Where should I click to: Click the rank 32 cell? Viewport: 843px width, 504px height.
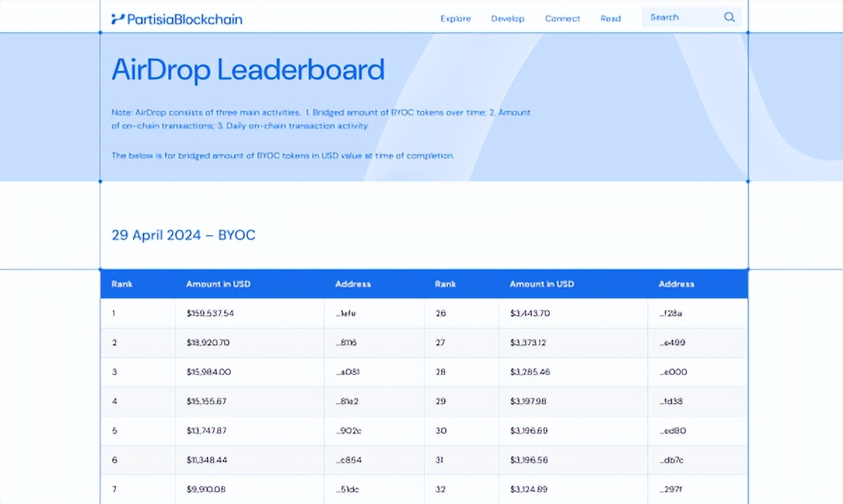462,490
